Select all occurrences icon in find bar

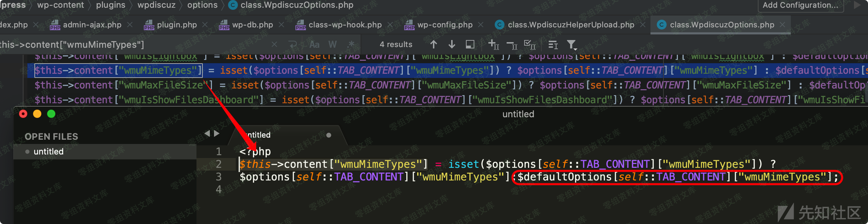point(529,45)
